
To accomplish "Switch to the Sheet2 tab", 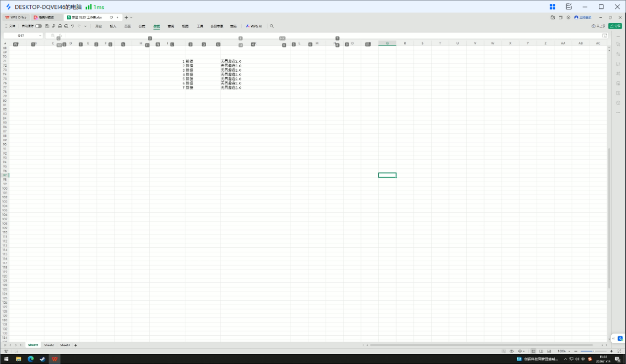I will (49, 345).
